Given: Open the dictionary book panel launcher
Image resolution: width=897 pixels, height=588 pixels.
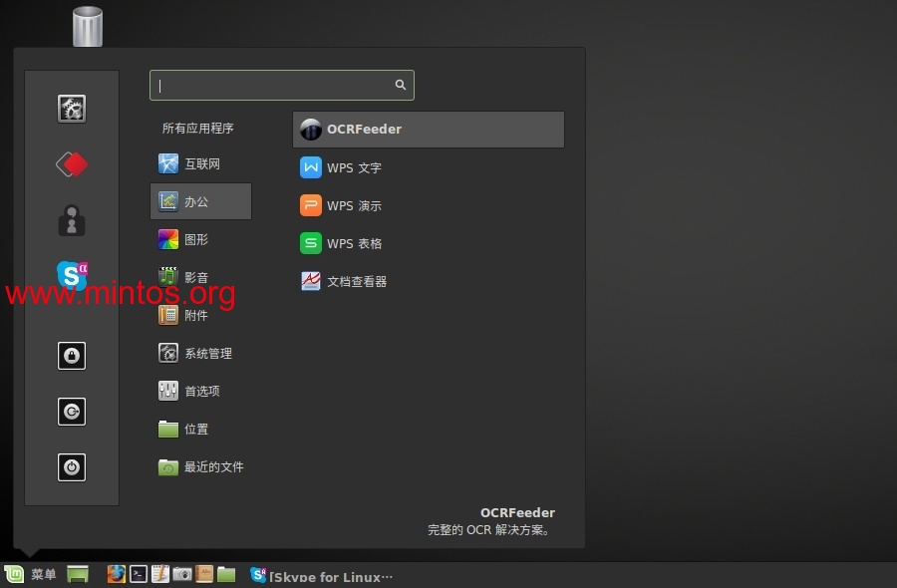Looking at the screenshot, I should pos(204,574).
